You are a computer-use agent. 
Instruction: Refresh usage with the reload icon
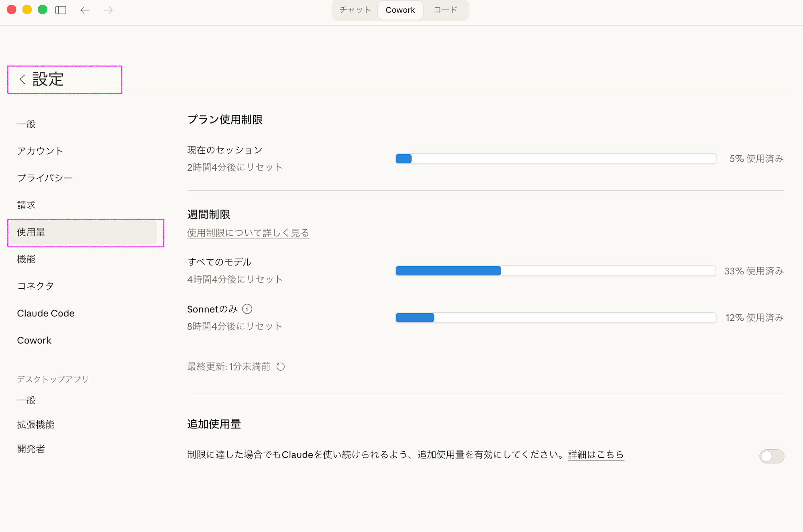tap(281, 367)
